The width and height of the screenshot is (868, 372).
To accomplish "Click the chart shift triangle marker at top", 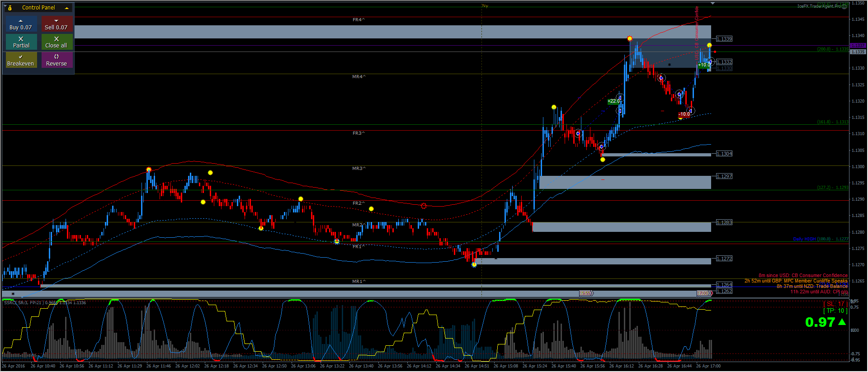I will tap(712, 3).
